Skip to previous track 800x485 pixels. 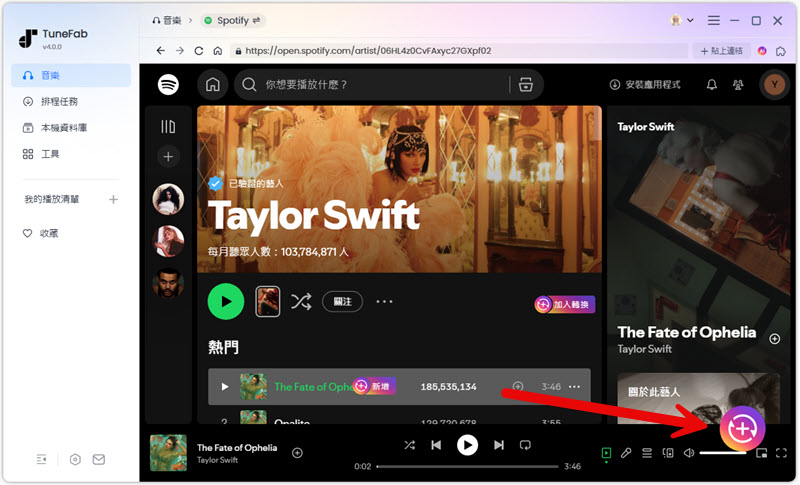pos(436,445)
